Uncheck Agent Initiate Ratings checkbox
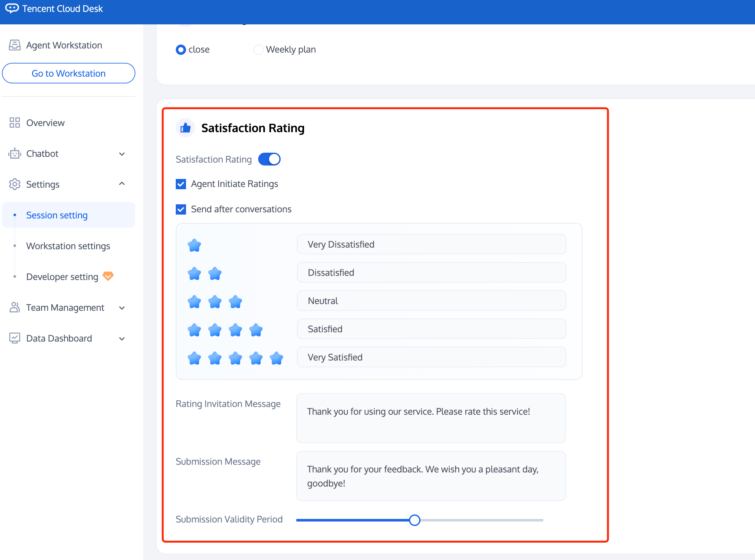The height and width of the screenshot is (560, 755). coord(181,184)
